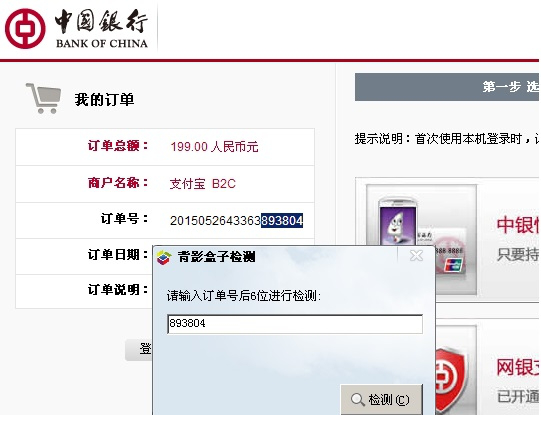Image resolution: width=541 pixels, height=431 pixels.
Task: Click the 我的订单 heading
Action: (104, 99)
